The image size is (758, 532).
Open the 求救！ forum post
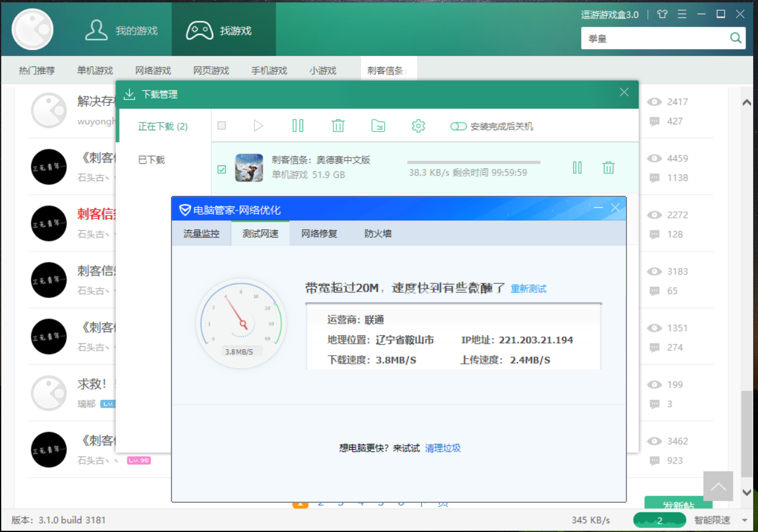click(x=96, y=384)
